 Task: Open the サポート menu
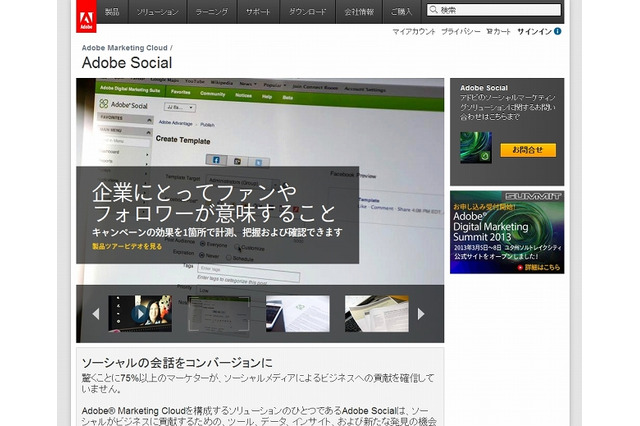coord(258,11)
